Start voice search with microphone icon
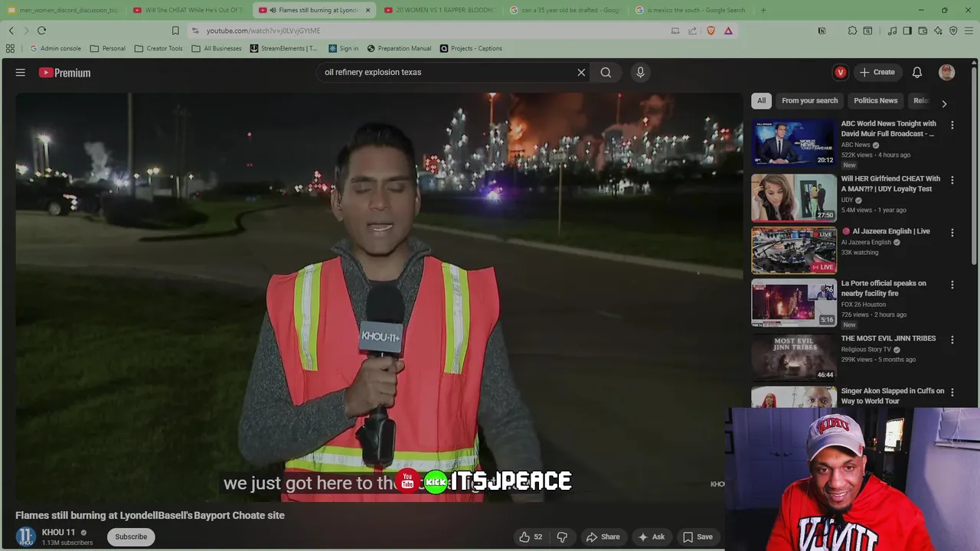This screenshot has width=980, height=551. tap(641, 73)
